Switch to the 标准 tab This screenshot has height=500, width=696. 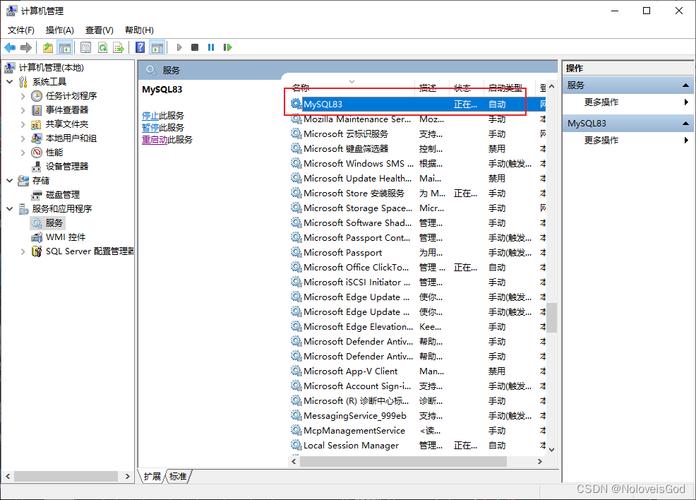click(x=178, y=476)
